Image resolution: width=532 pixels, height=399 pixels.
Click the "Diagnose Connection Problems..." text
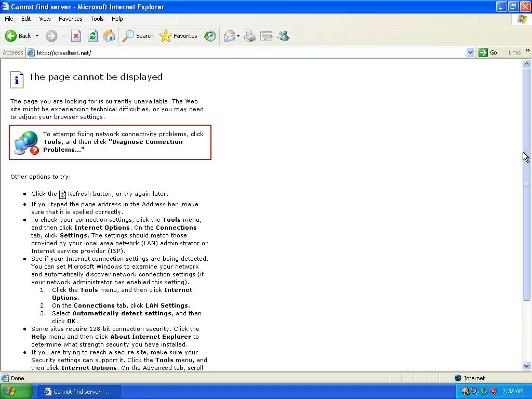click(x=113, y=146)
